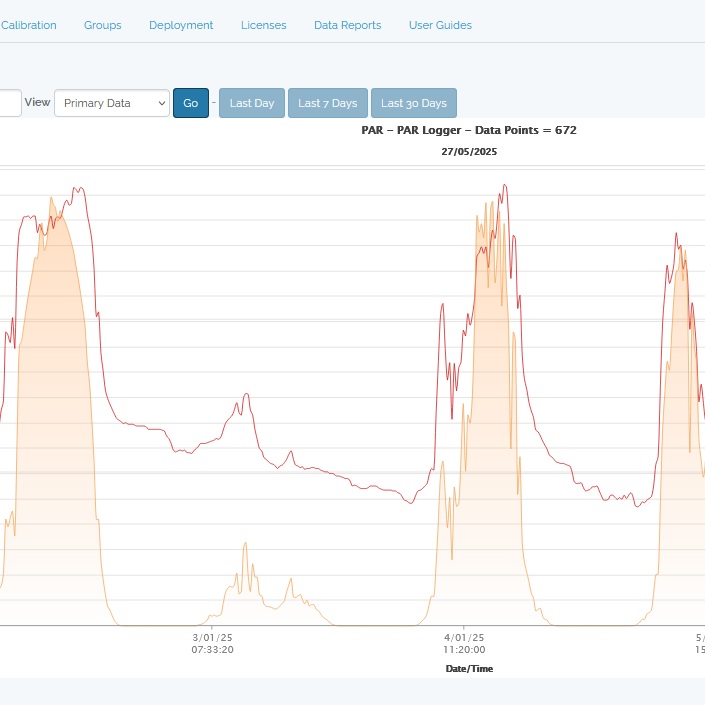705x705 pixels.
Task: Click the Date/Time axis title
Action: click(468, 668)
